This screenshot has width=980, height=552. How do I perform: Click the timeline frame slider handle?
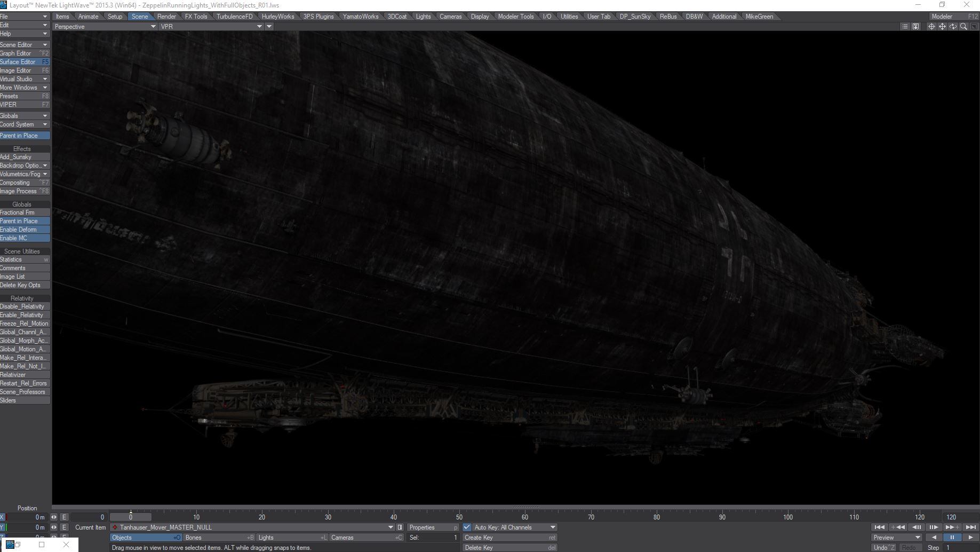(x=131, y=517)
